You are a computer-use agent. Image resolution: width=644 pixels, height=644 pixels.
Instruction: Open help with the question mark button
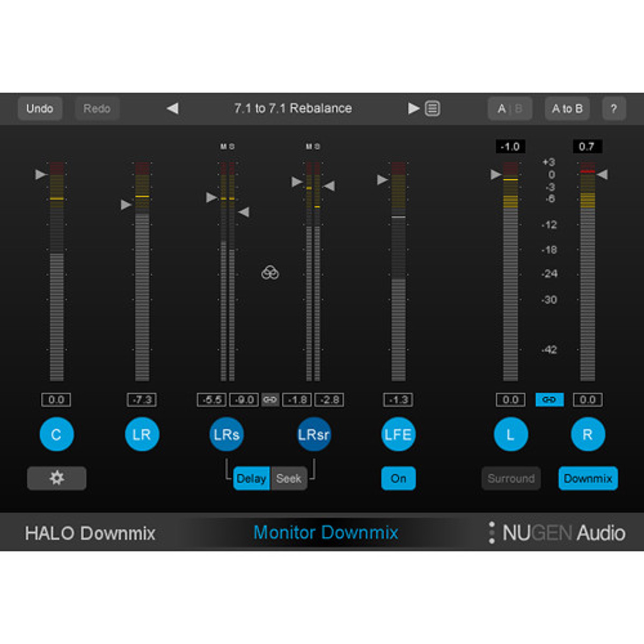[x=613, y=108]
